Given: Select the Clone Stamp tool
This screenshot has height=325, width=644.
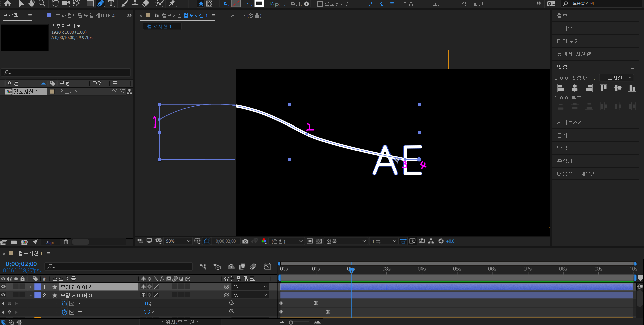Looking at the screenshot, I should [x=135, y=3].
